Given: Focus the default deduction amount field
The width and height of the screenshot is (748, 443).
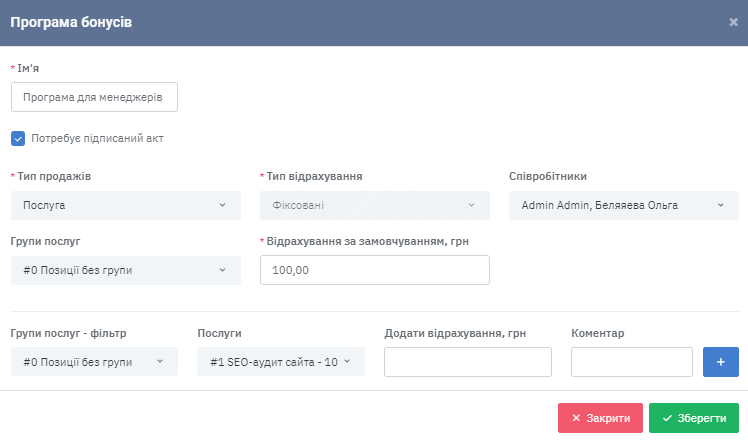Looking at the screenshot, I should tap(374, 270).
